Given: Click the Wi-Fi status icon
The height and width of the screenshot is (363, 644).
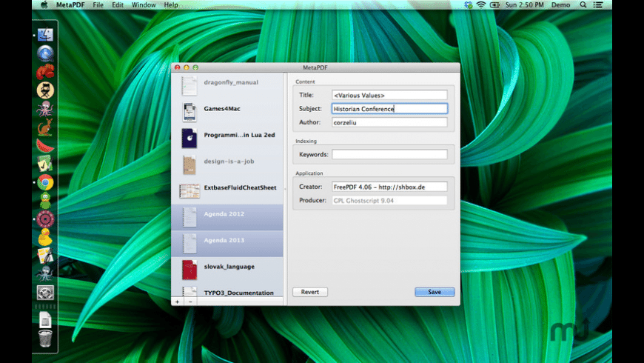Looking at the screenshot, I should 481,5.
